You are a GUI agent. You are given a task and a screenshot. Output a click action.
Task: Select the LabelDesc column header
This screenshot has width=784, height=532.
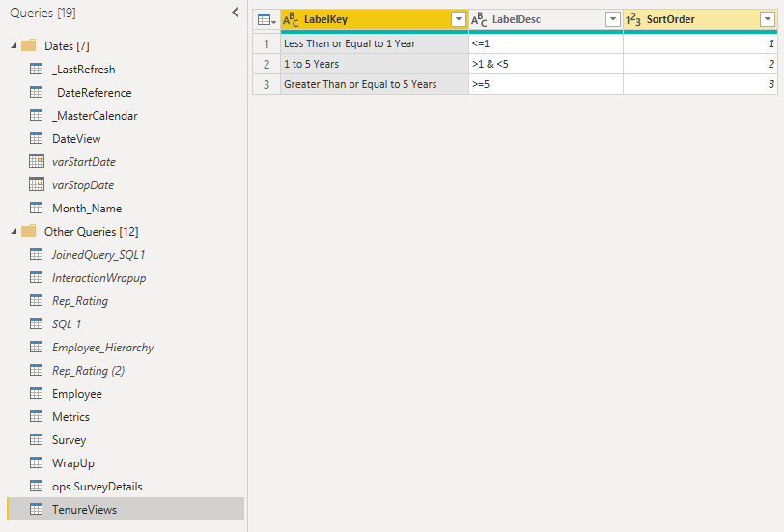(x=546, y=19)
